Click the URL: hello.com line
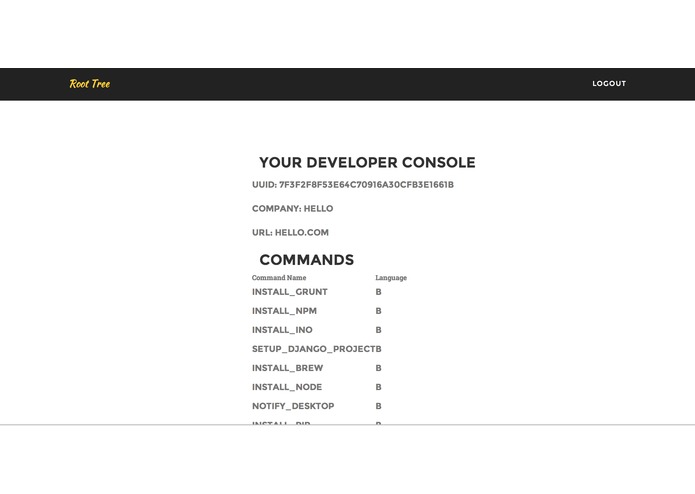Viewport: 695px width, 494px height. tap(290, 233)
